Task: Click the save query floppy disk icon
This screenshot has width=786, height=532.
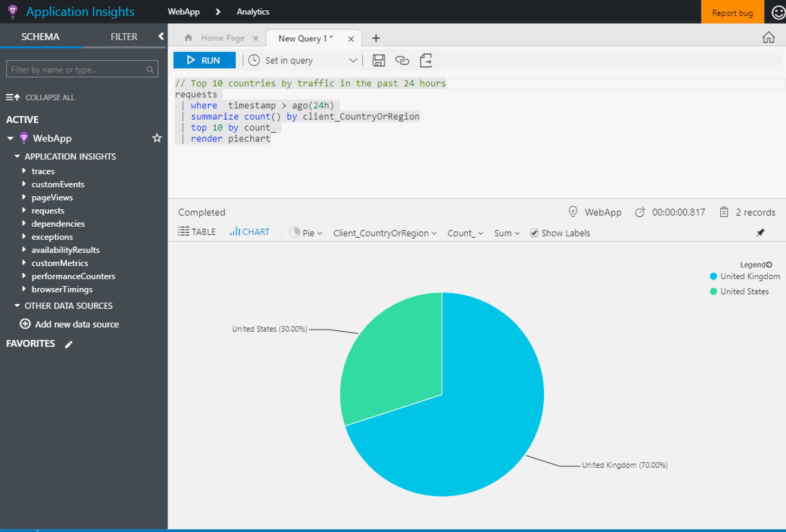Action: (x=378, y=60)
